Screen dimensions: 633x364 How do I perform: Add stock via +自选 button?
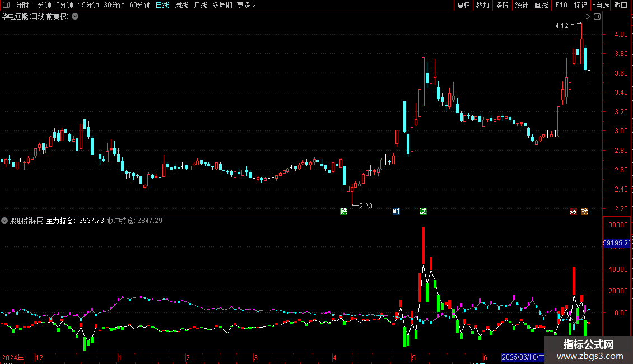pyautogui.click(x=601, y=5)
